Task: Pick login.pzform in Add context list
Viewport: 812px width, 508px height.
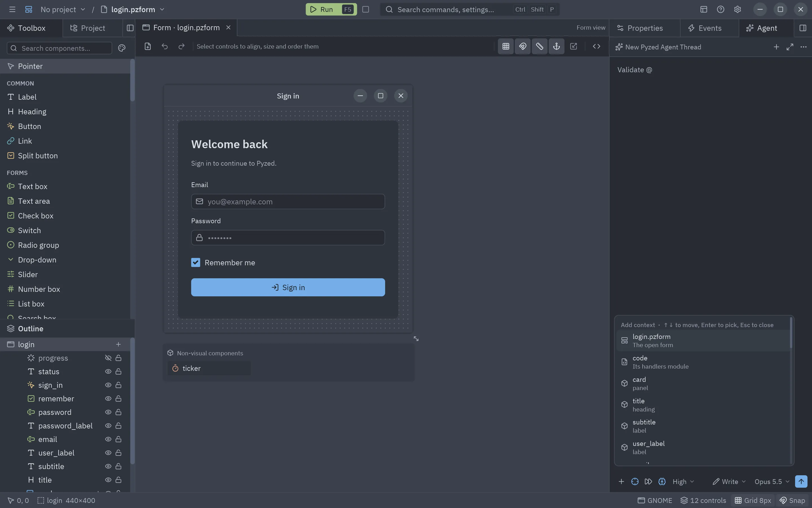Action: 703,341
